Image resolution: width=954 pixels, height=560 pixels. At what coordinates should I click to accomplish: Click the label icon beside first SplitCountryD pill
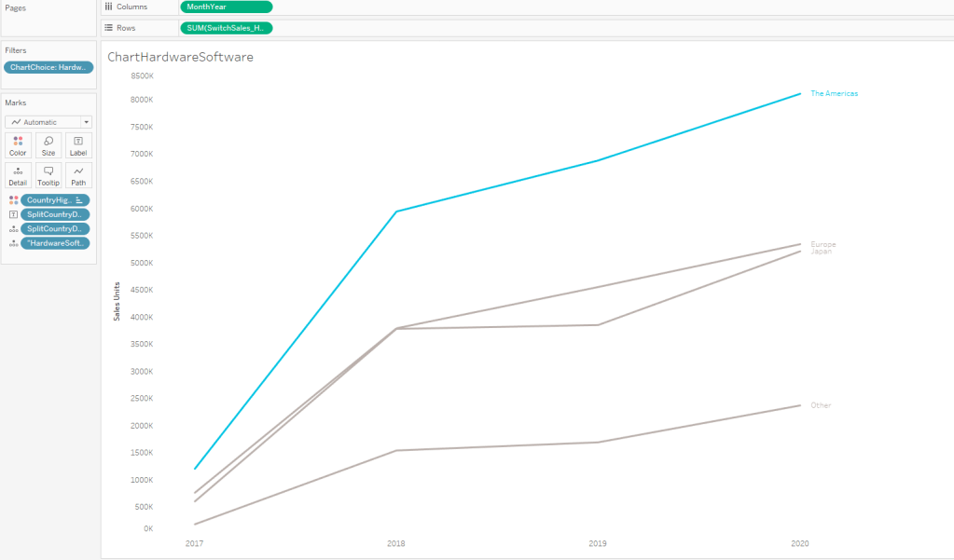coord(13,214)
